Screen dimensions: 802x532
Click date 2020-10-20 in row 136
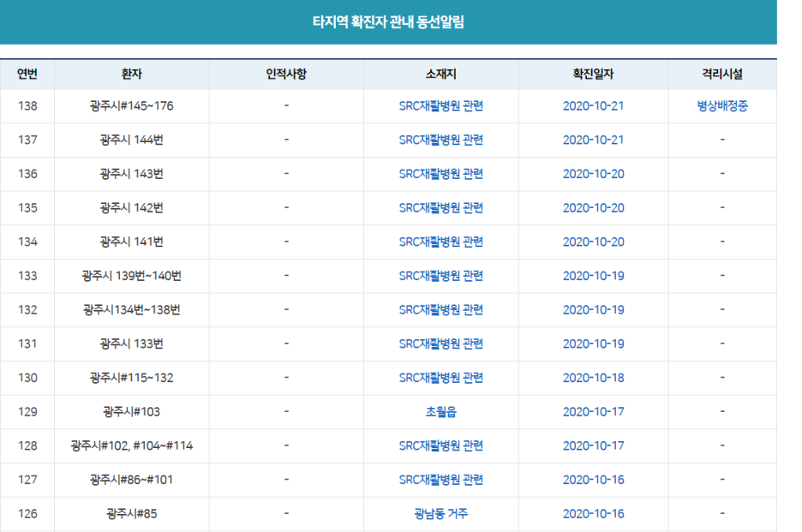[x=593, y=174]
